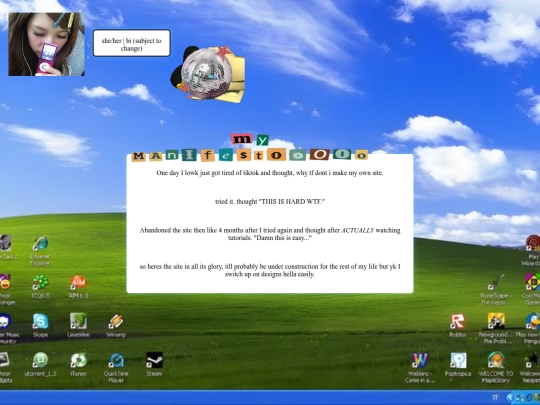The width and height of the screenshot is (540, 405).
Task: Click the Steam desktop icon
Action: 154,360
